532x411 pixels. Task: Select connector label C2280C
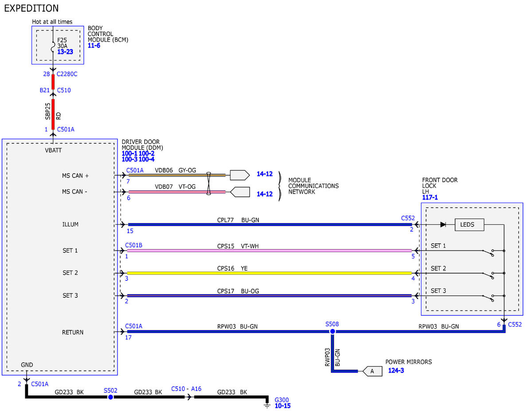click(67, 74)
